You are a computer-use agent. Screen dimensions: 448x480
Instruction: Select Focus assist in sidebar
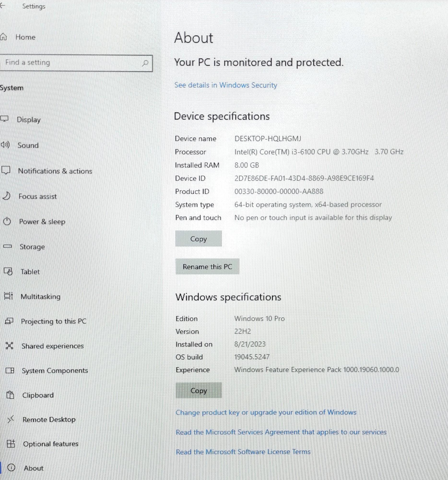tap(38, 196)
